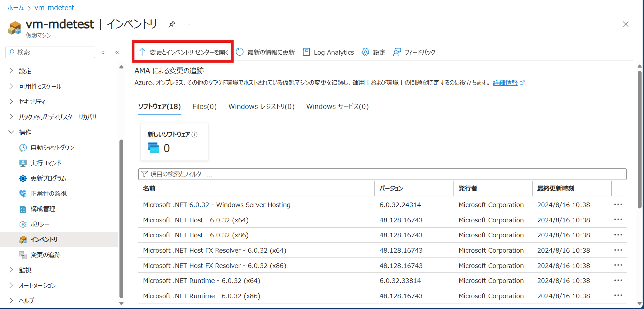Open the 詳細情報 link
Image resolution: width=644 pixels, height=309 pixels.
point(505,82)
